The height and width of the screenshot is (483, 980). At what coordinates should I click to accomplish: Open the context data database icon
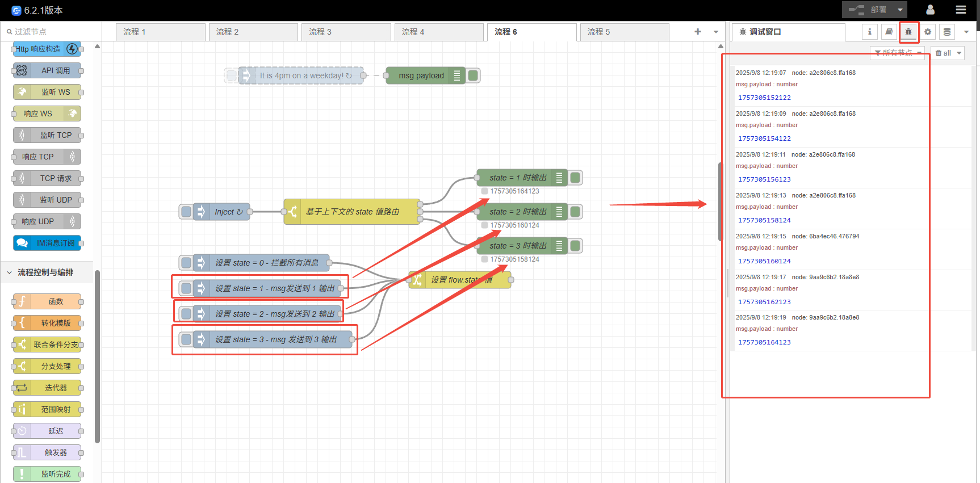[x=947, y=32]
